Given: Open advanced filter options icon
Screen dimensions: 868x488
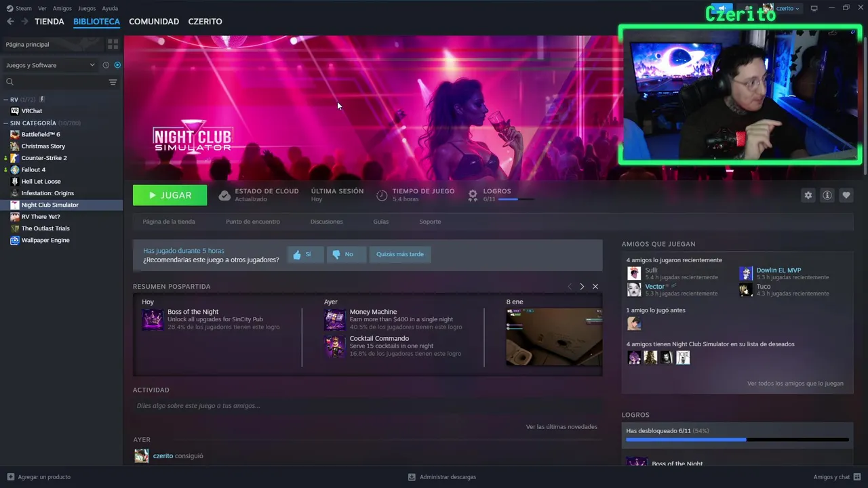Looking at the screenshot, I should (x=113, y=82).
